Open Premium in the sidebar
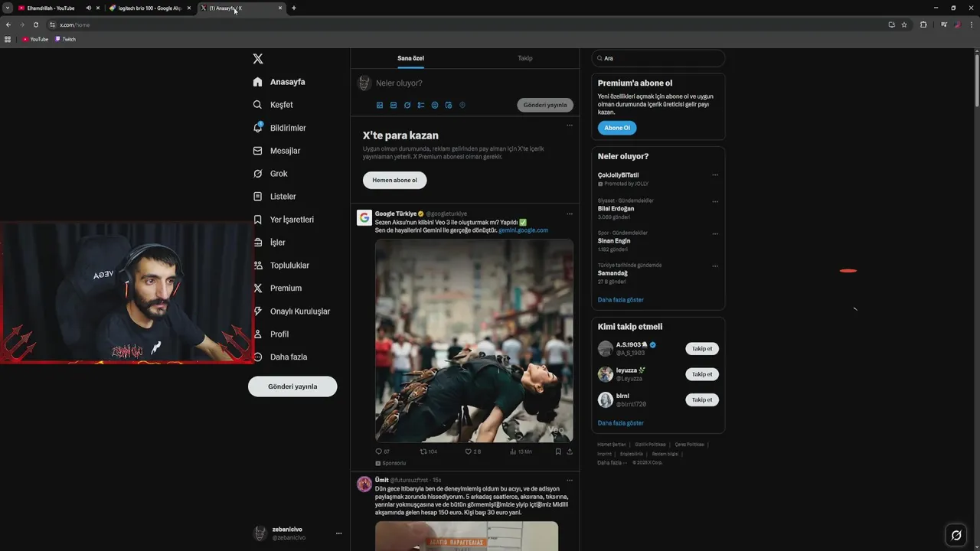 tap(277, 289)
